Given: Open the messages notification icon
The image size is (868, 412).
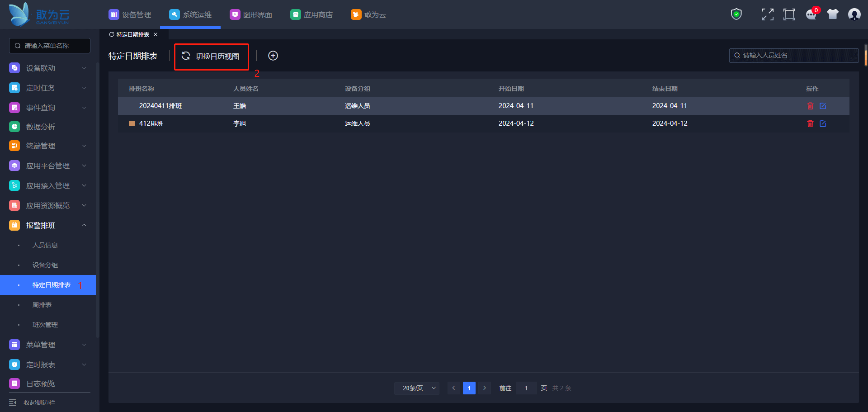Looking at the screenshot, I should tap(811, 14).
